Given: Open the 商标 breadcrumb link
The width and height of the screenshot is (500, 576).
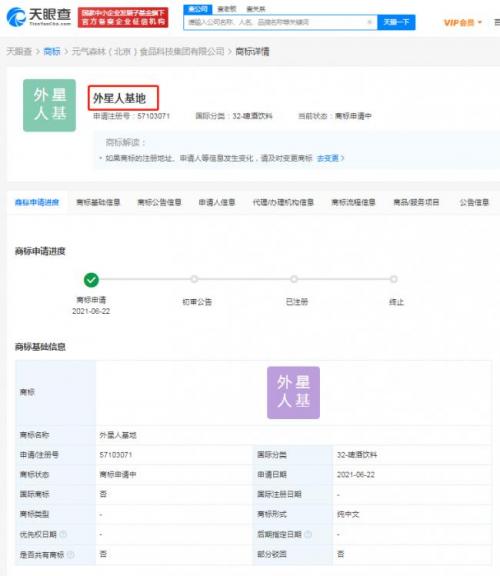Looking at the screenshot, I should (x=52, y=51).
